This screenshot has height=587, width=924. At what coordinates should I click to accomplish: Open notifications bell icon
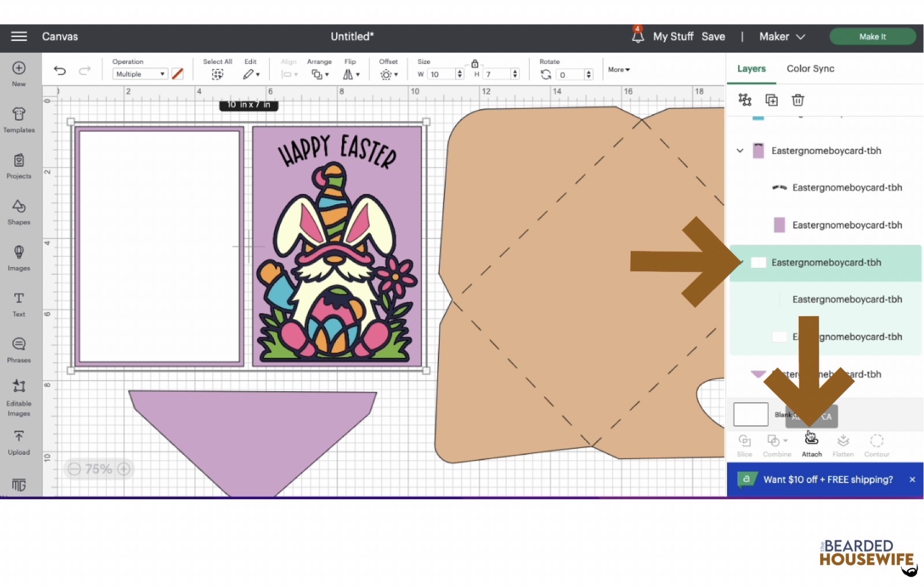tap(638, 36)
